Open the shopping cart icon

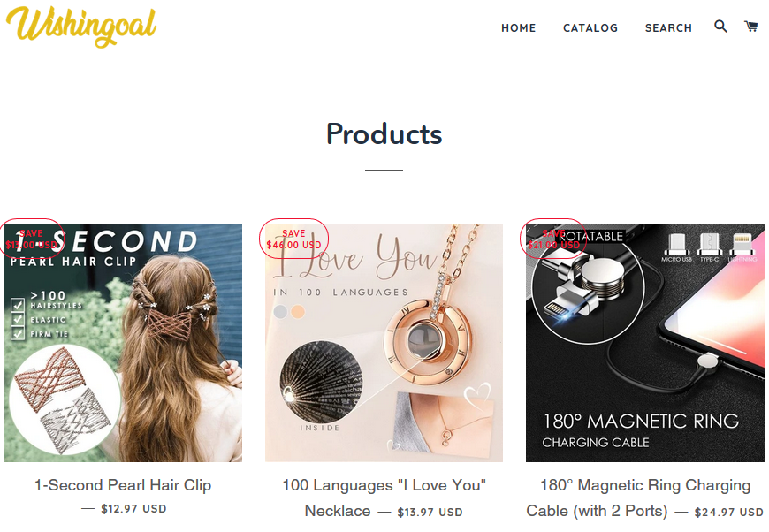[x=750, y=26]
